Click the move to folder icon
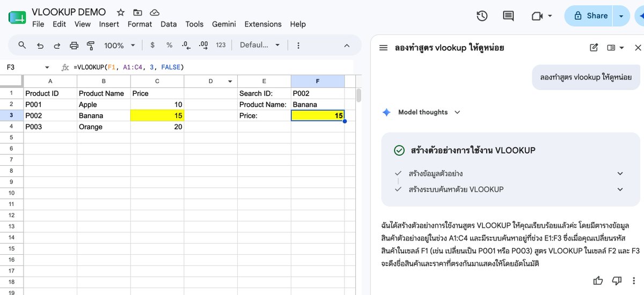 click(138, 12)
